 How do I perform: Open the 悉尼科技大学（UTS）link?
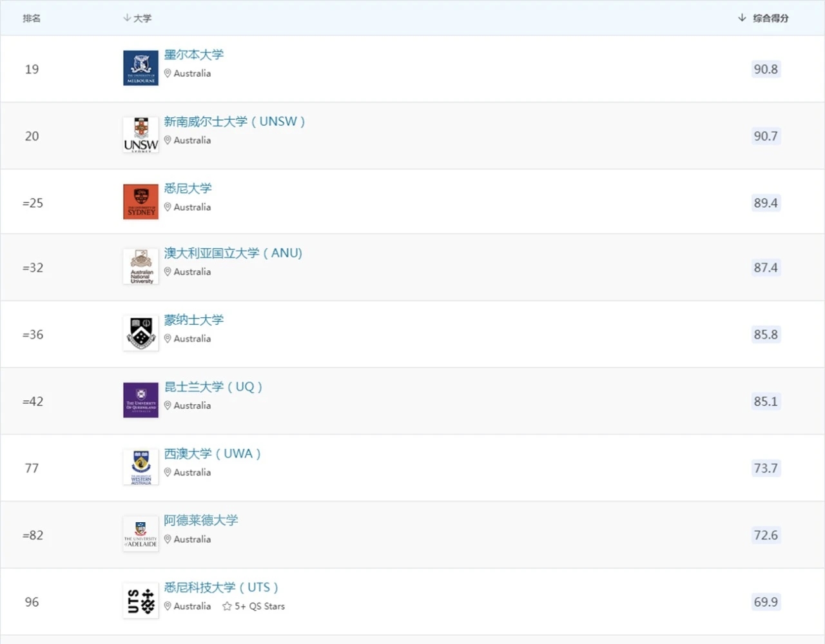(x=221, y=587)
